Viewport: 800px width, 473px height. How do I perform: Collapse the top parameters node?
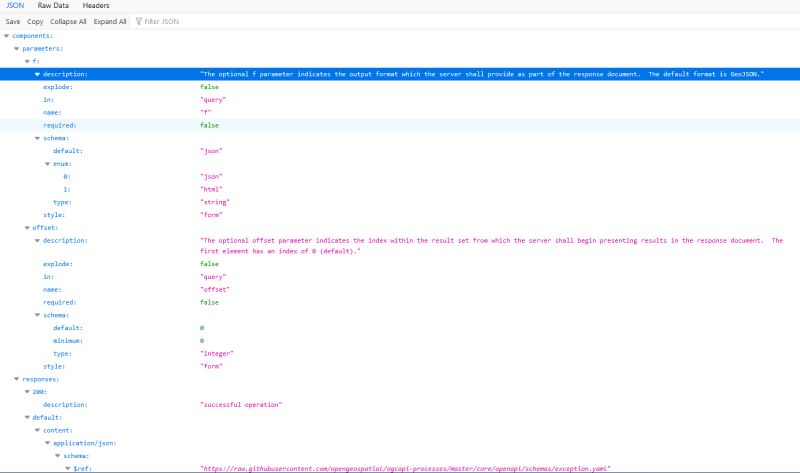pos(16,48)
